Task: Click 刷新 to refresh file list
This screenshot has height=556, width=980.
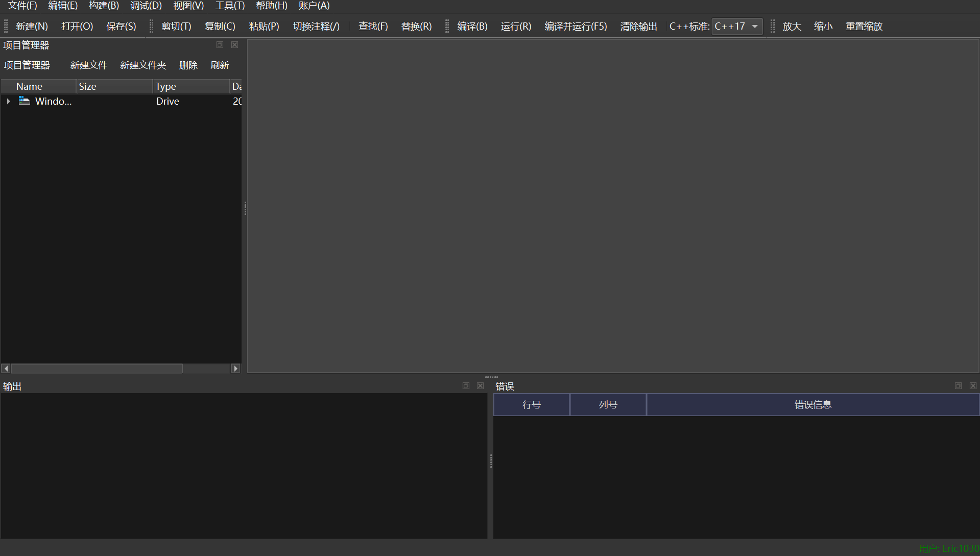Action: point(220,65)
